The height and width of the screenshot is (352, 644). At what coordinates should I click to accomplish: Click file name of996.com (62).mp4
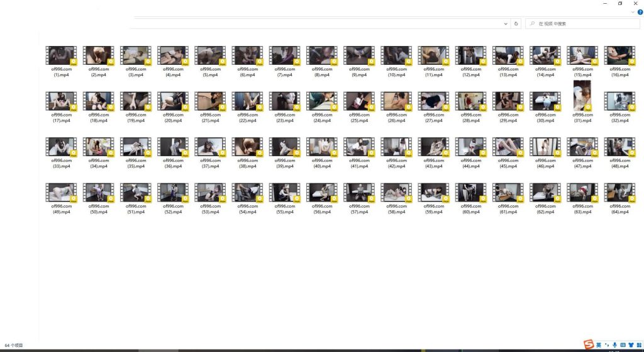tap(545, 209)
